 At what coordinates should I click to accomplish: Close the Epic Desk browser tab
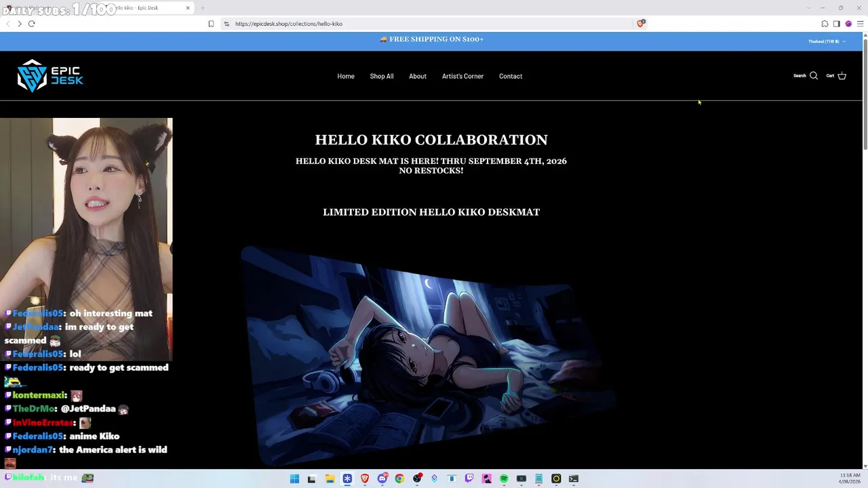(188, 8)
